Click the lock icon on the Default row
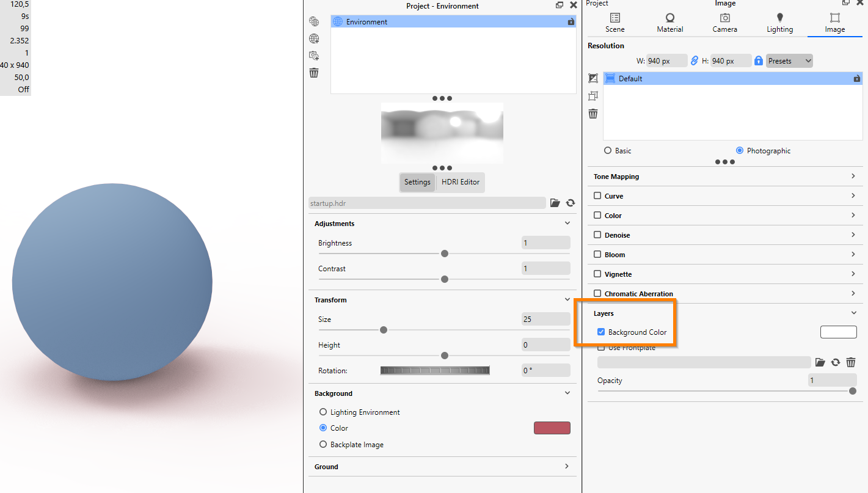The height and width of the screenshot is (493, 868). point(857,78)
